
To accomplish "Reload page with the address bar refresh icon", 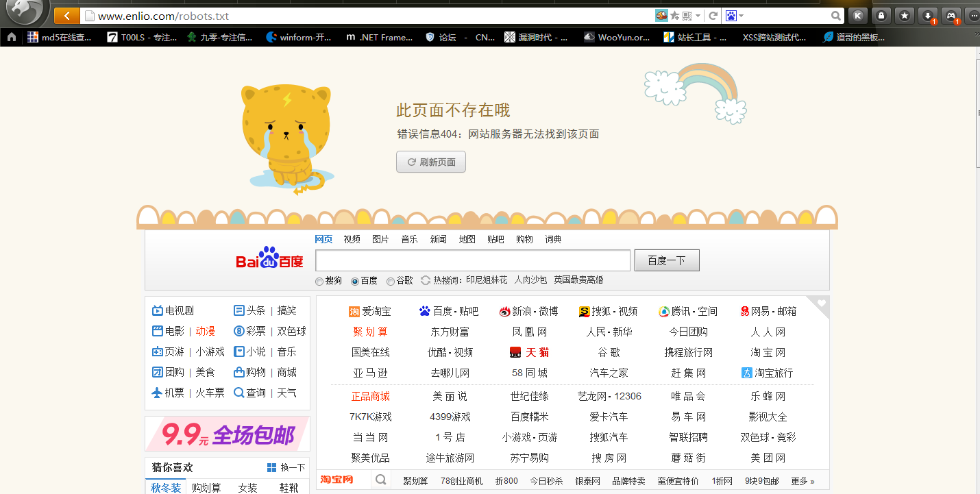I will 713,16.
